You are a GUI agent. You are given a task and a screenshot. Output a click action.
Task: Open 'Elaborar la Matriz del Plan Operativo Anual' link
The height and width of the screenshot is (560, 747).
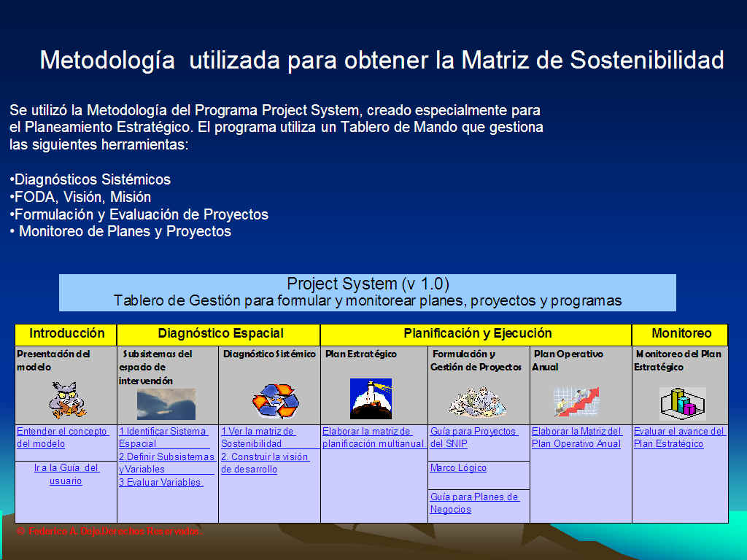(577, 437)
